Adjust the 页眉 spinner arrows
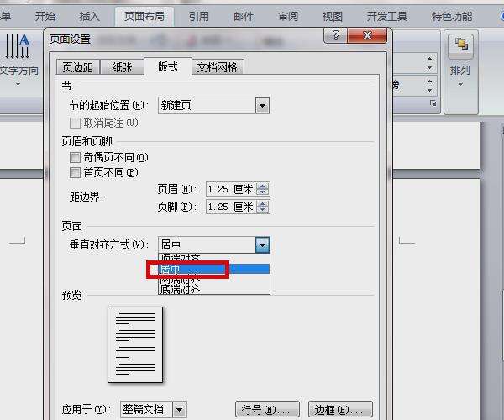 coord(263,189)
